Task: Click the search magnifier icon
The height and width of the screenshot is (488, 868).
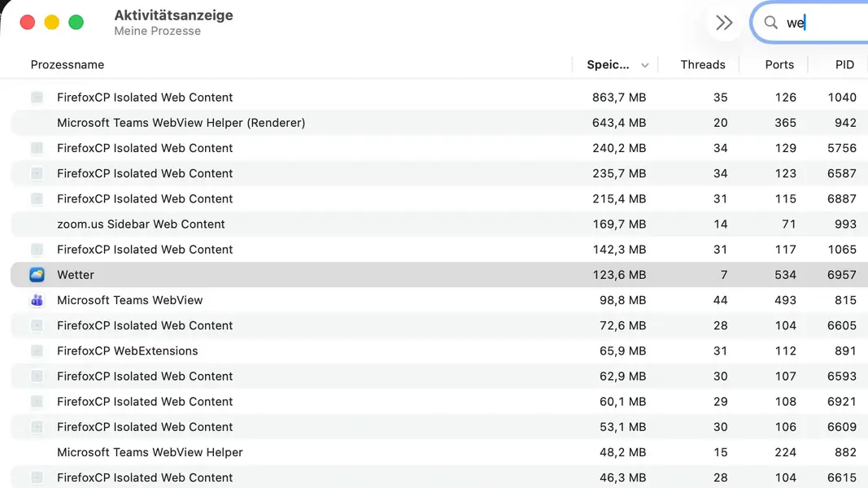Action: (770, 22)
